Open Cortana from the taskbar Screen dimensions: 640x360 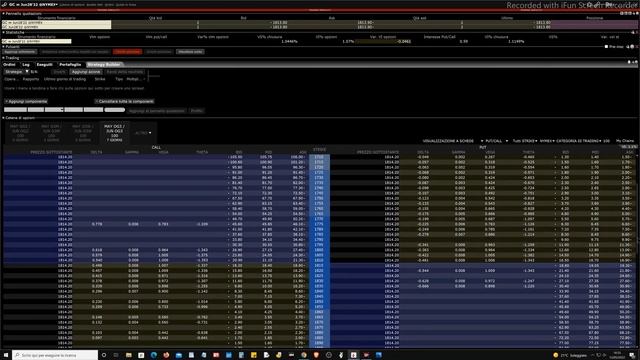click(104, 355)
